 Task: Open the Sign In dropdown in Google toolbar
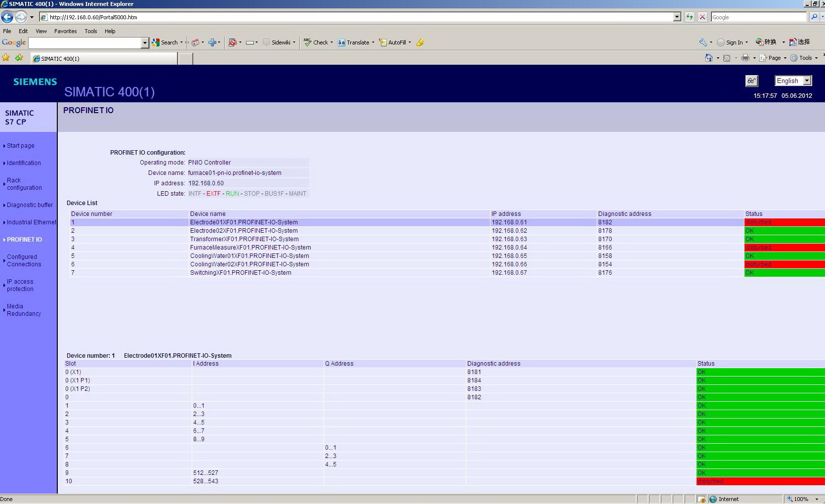[x=746, y=42]
